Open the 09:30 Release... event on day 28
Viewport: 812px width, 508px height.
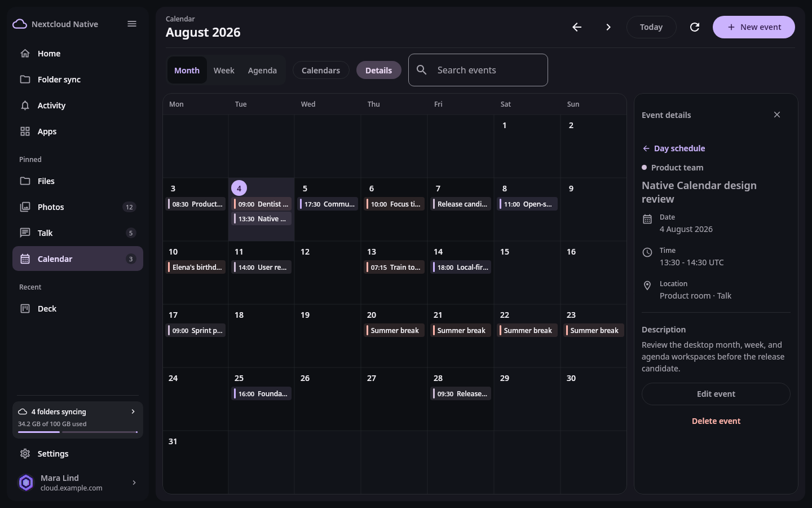462,394
